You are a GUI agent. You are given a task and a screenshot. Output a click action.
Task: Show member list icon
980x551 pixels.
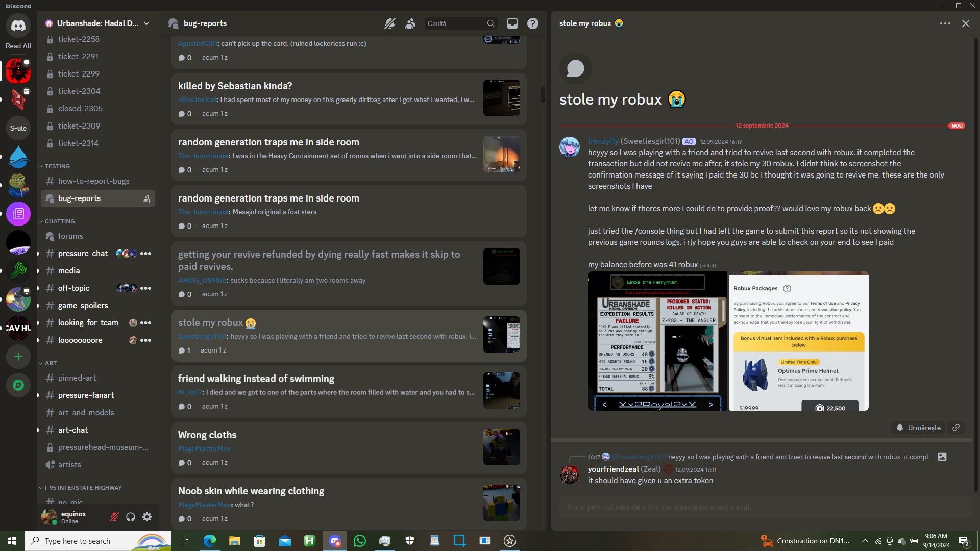click(410, 23)
